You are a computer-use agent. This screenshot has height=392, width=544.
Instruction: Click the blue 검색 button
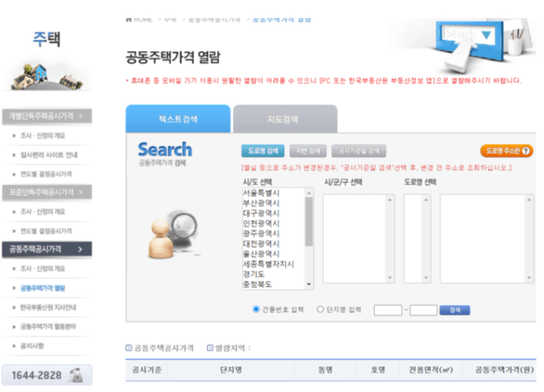pos(454,310)
